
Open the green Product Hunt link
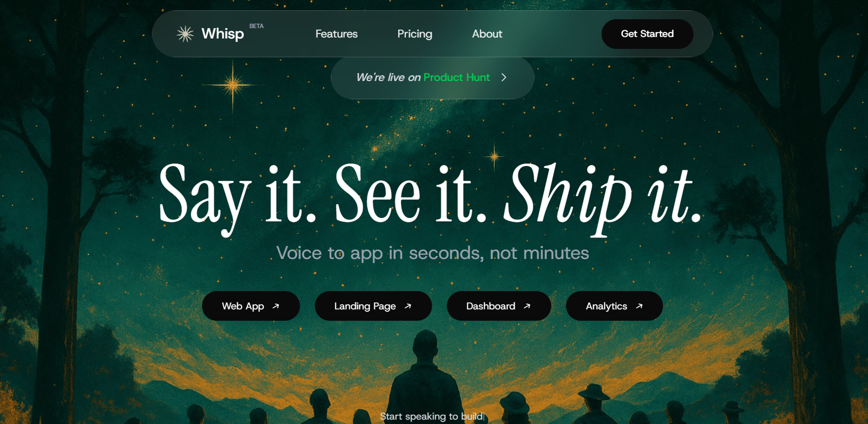457,78
